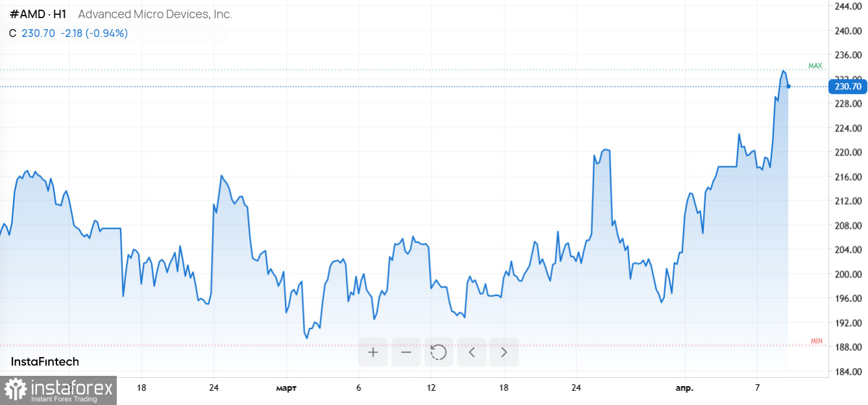
Task: Click the 196.00 price axis label
Action: (850, 299)
